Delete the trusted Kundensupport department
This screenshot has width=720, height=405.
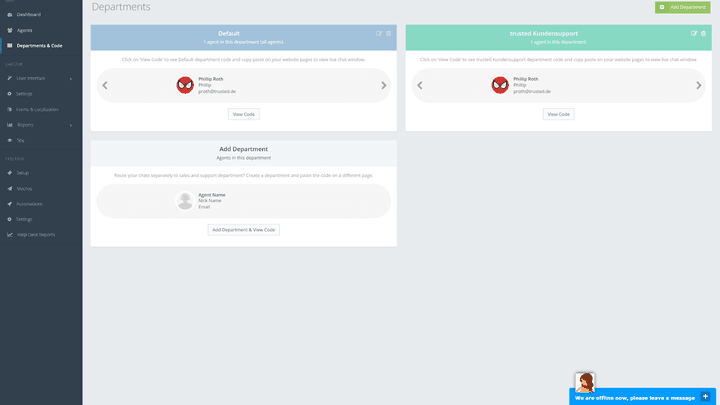[703, 34]
